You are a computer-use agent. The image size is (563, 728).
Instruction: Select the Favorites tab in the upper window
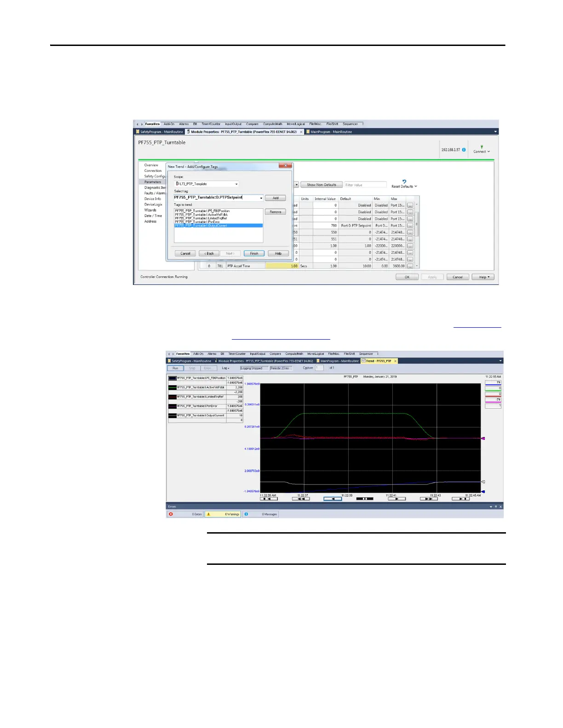click(152, 124)
